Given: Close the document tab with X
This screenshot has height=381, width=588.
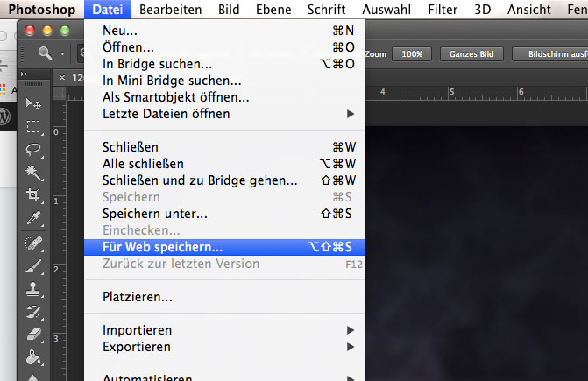Looking at the screenshot, I should click(x=62, y=78).
